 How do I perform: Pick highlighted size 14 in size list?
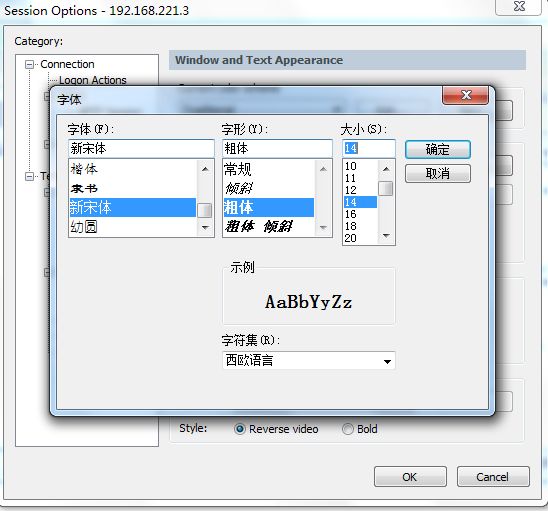click(x=360, y=202)
